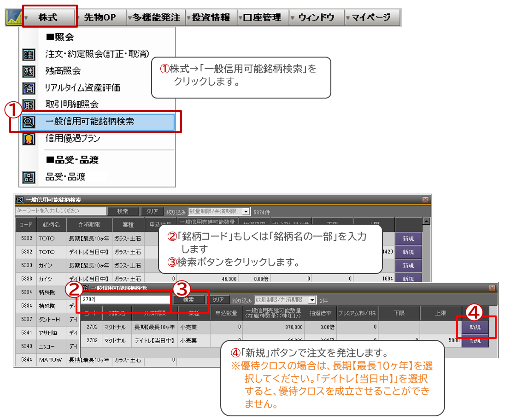This screenshot has height=420, width=505.
Task: Expand 絞り込み dropdown in front search window
Action: 312,300
